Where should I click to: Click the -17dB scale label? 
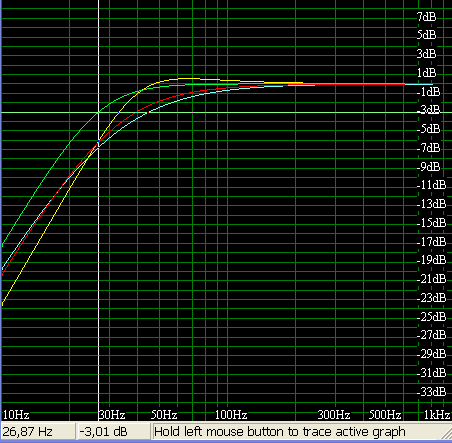tap(431, 241)
